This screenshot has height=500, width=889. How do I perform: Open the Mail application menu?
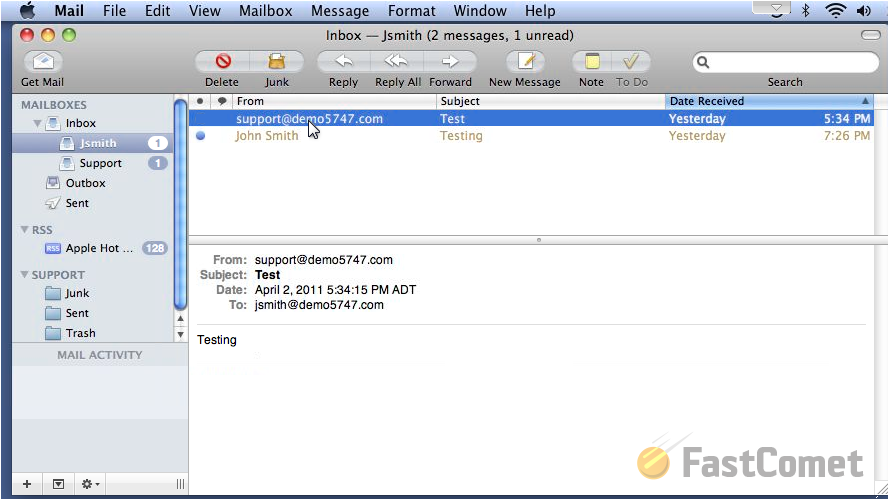pyautogui.click(x=69, y=11)
